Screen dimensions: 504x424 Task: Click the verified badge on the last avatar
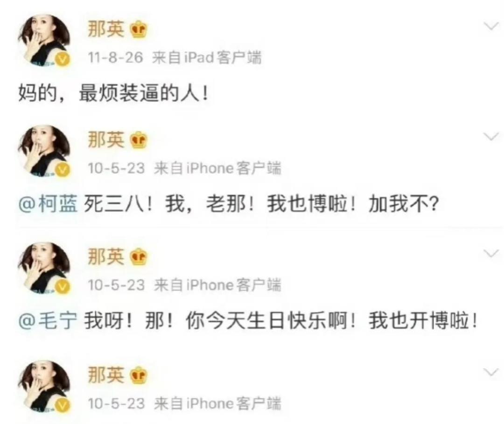point(63,406)
